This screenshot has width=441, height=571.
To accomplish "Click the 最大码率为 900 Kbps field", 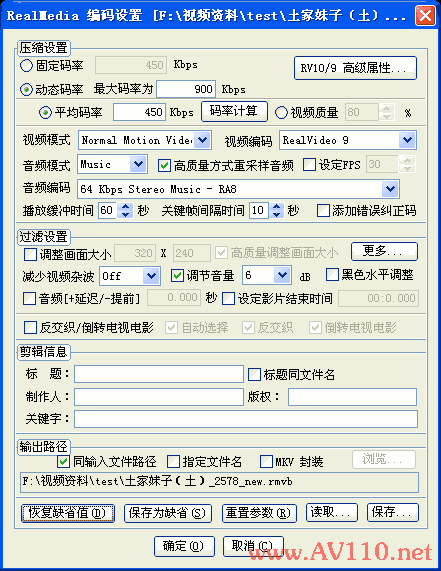I will [x=186, y=89].
